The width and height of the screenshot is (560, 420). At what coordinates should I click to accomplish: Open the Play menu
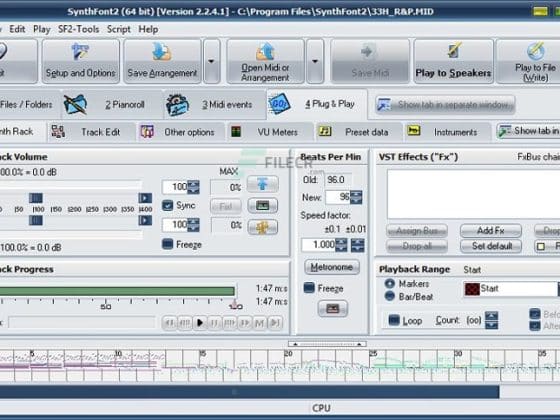[x=42, y=29]
